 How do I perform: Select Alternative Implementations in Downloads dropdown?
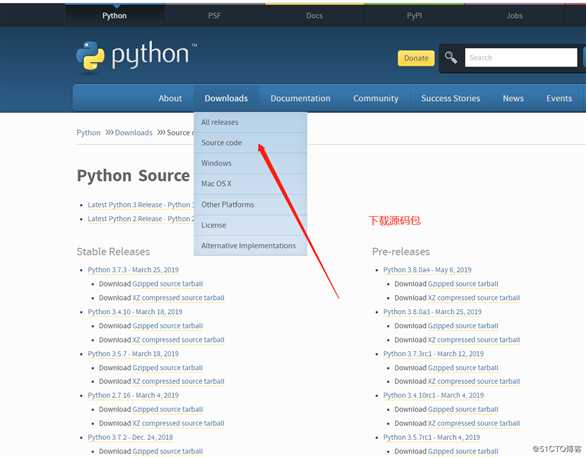pos(250,246)
